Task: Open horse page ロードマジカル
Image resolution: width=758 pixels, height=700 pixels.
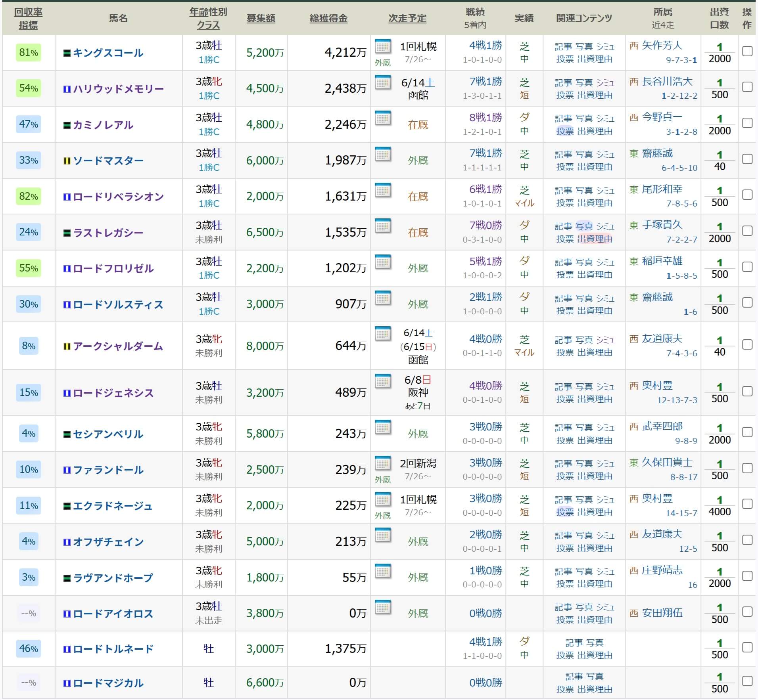Action: pyautogui.click(x=108, y=683)
